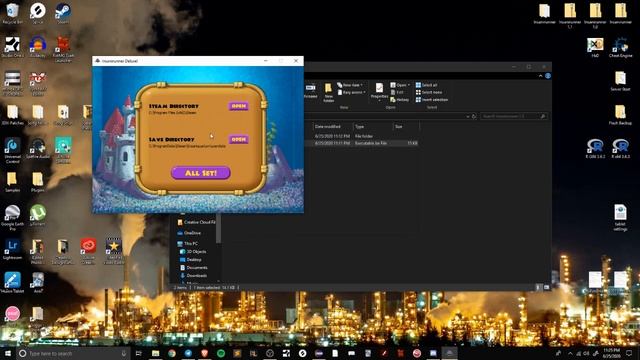This screenshot has width=640, height=360.
Task: Click the Explorer address bar refresh button
Action: pyautogui.click(x=474, y=116)
